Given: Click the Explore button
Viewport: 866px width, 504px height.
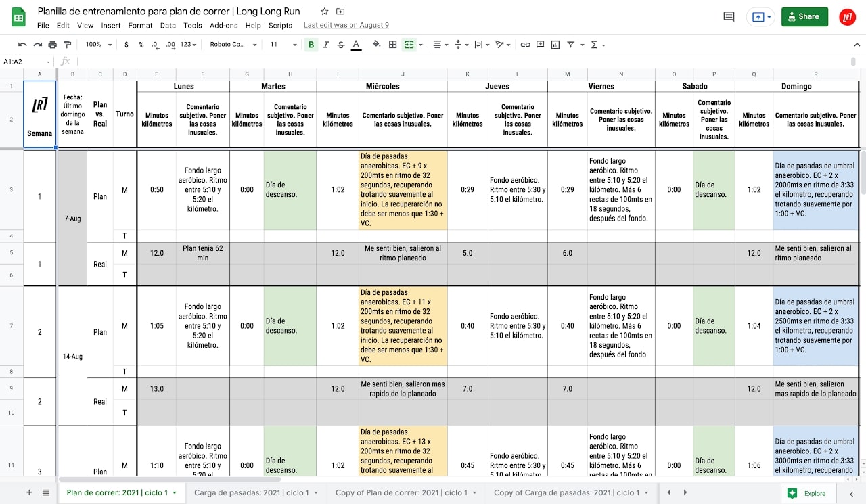Looking at the screenshot, I should point(807,493).
